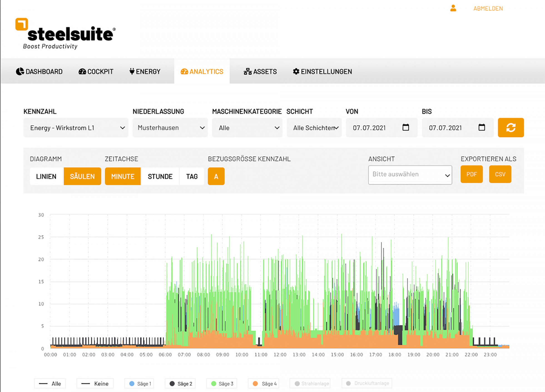
Task: Enable Strahlanlage series in legend
Action: click(x=310, y=384)
